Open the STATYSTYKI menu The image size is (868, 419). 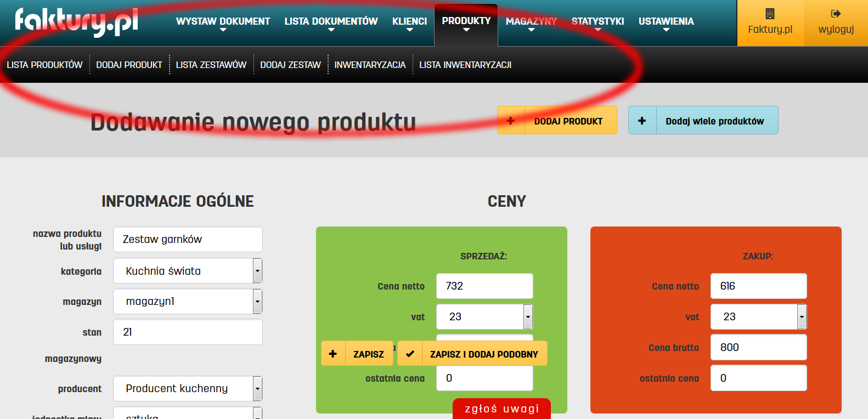[598, 23]
